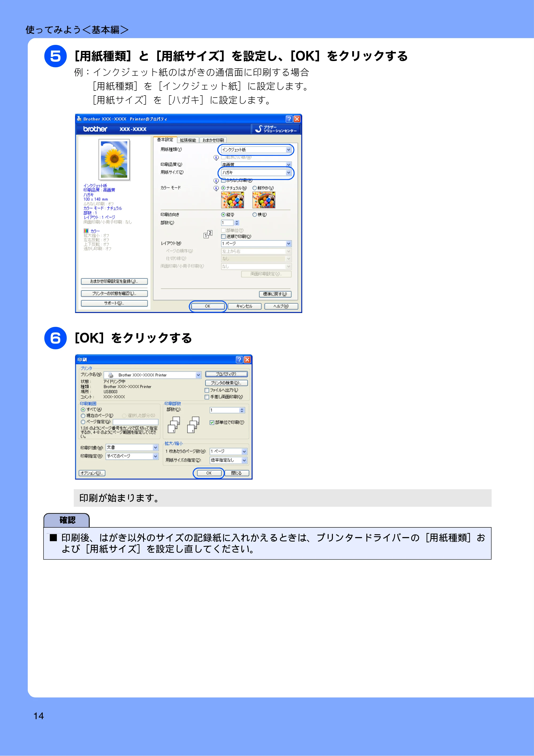
Task: Click the brother logo in the dialog banner
Action: coord(95,129)
